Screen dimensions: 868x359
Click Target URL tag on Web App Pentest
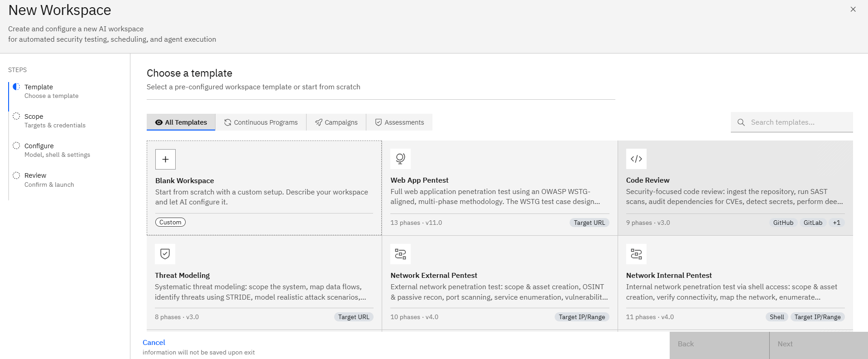pyautogui.click(x=589, y=223)
